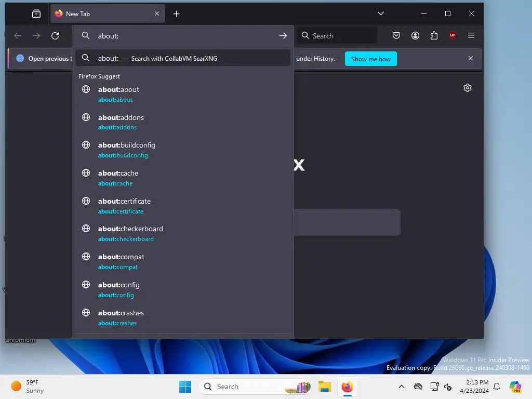Image resolution: width=532 pixels, height=399 pixels.
Task: Open the Firefox account icon
Action: (415, 35)
